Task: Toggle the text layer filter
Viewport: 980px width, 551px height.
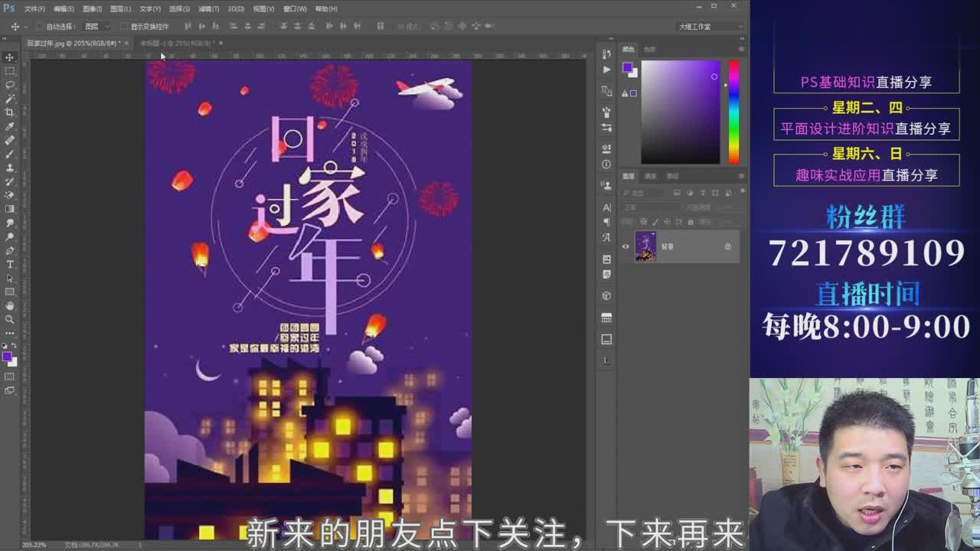Action: coord(703,194)
